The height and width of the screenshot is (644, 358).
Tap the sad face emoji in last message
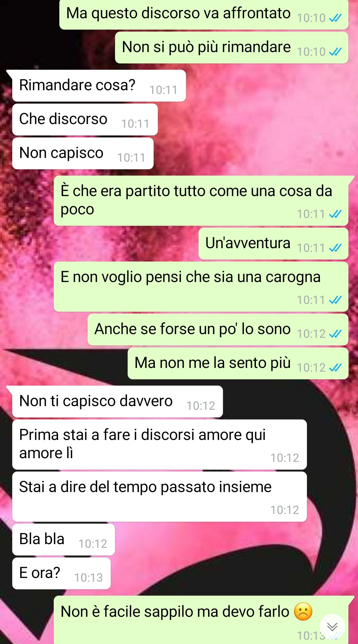pyautogui.click(x=303, y=611)
